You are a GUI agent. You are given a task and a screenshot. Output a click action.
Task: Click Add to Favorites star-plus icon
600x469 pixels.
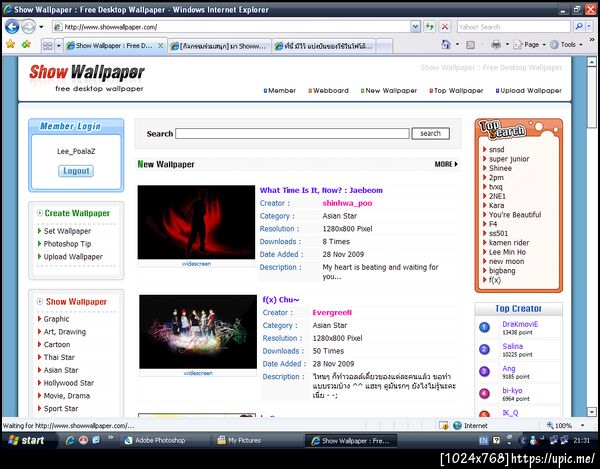click(x=26, y=44)
